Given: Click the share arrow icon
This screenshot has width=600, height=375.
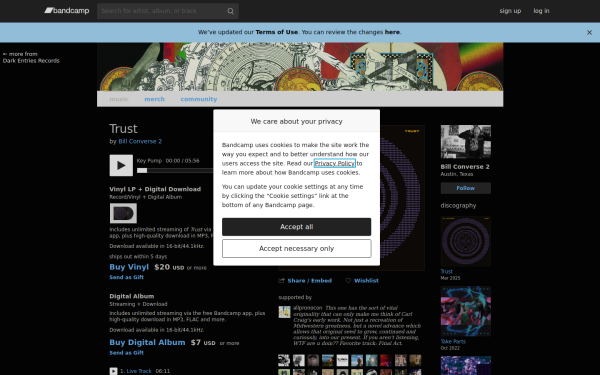Looking at the screenshot, I should point(282,280).
